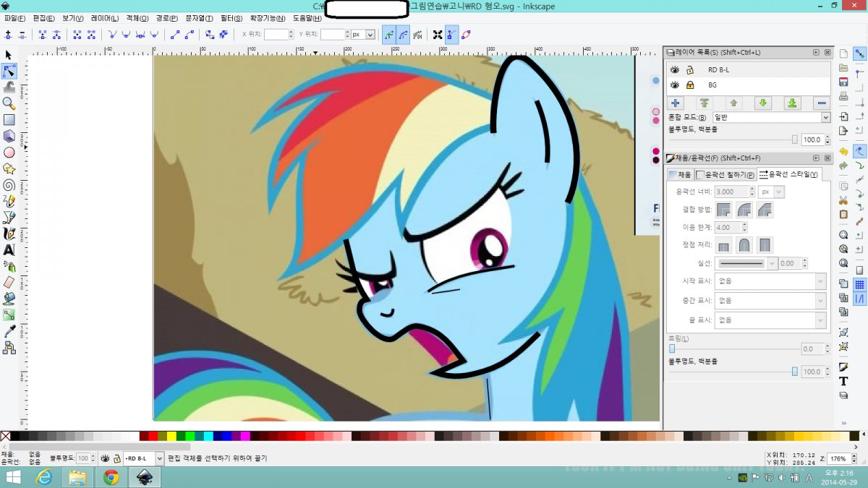Raise layer to top in layers panel
The height and width of the screenshot is (488, 868).
[x=705, y=103]
